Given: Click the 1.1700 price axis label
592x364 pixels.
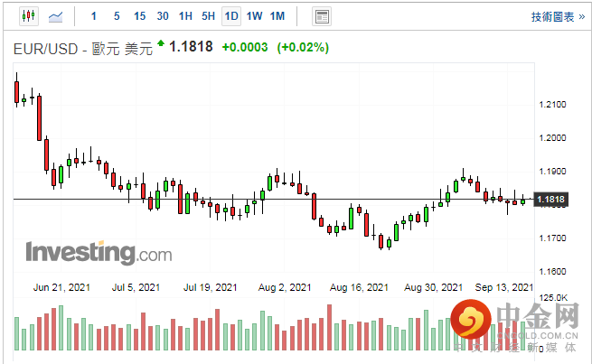Looking at the screenshot, I should (552, 238).
